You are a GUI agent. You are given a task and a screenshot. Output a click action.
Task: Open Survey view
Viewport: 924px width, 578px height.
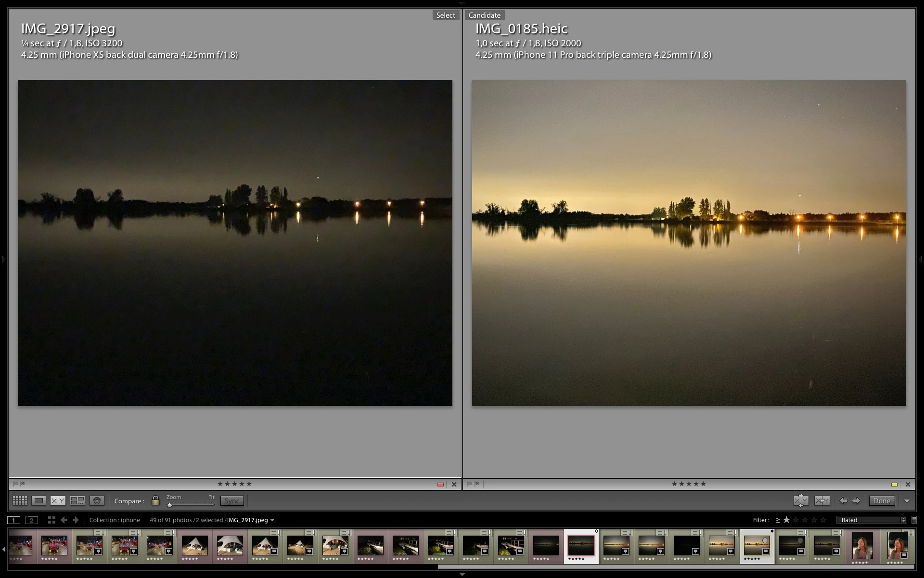(77, 501)
